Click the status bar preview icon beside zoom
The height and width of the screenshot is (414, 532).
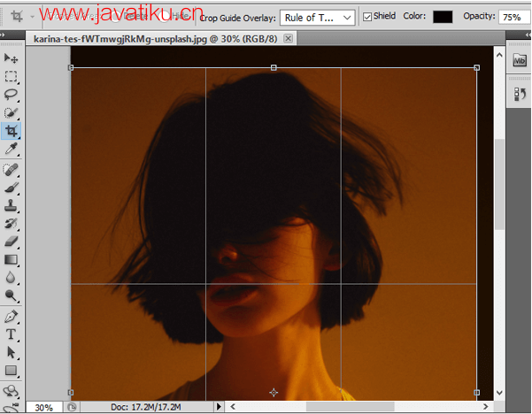(72, 407)
